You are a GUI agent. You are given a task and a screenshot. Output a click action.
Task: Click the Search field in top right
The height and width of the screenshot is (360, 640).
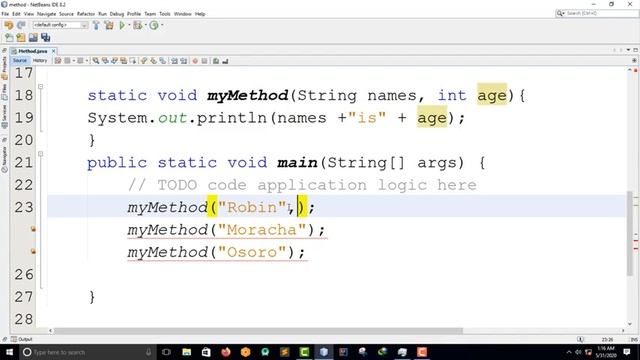(597, 13)
